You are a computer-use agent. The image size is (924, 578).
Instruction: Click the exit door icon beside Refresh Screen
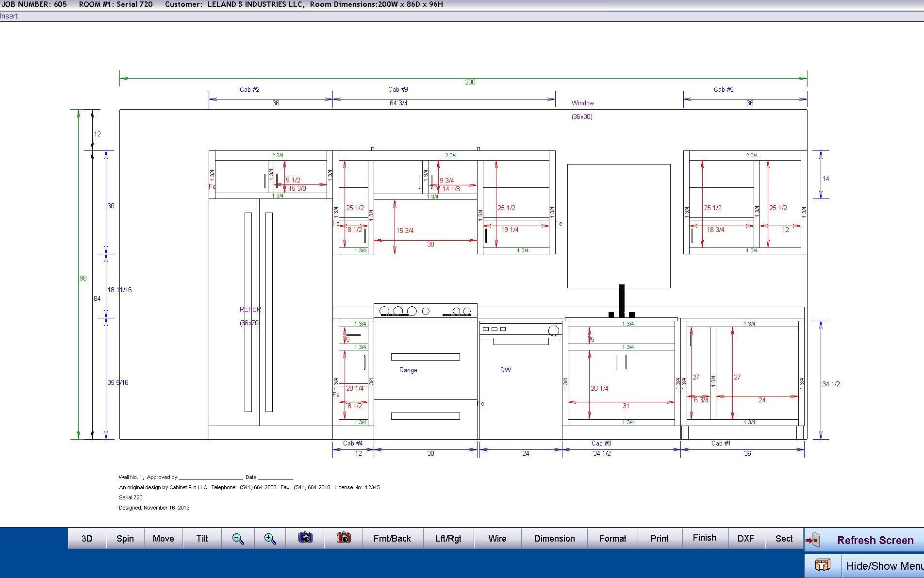[813, 540]
